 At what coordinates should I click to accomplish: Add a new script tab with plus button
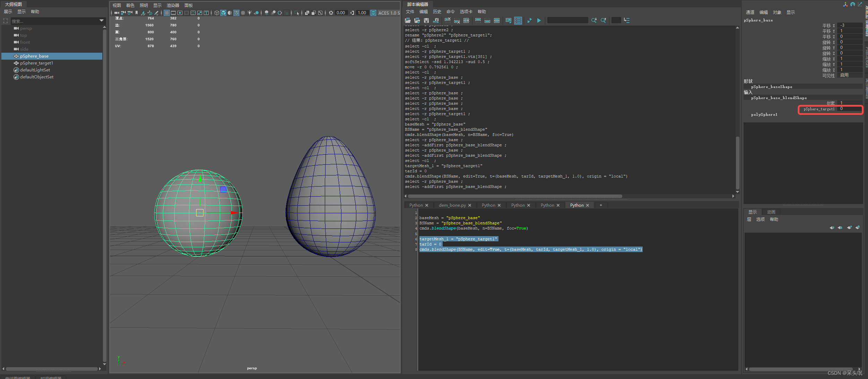pyautogui.click(x=601, y=205)
